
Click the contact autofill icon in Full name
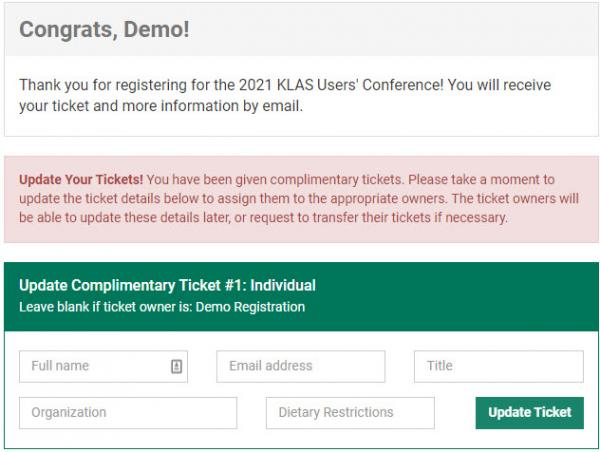176,366
